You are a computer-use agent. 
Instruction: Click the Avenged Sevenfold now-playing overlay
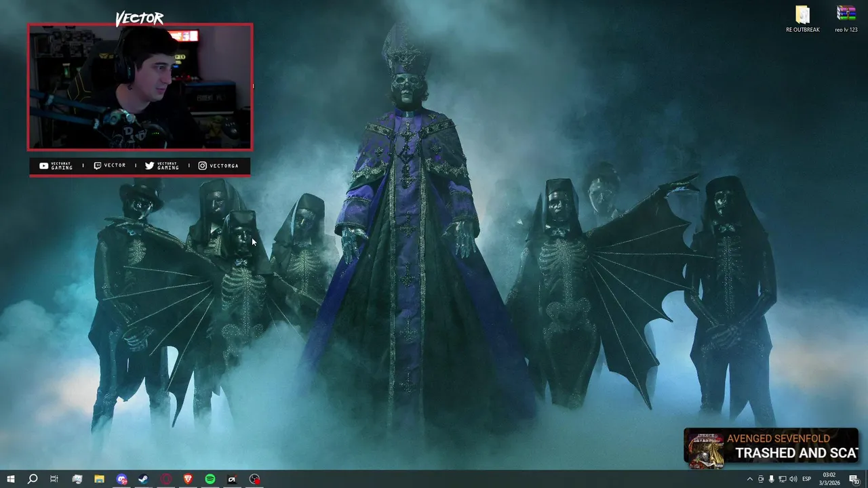pyautogui.click(x=771, y=447)
